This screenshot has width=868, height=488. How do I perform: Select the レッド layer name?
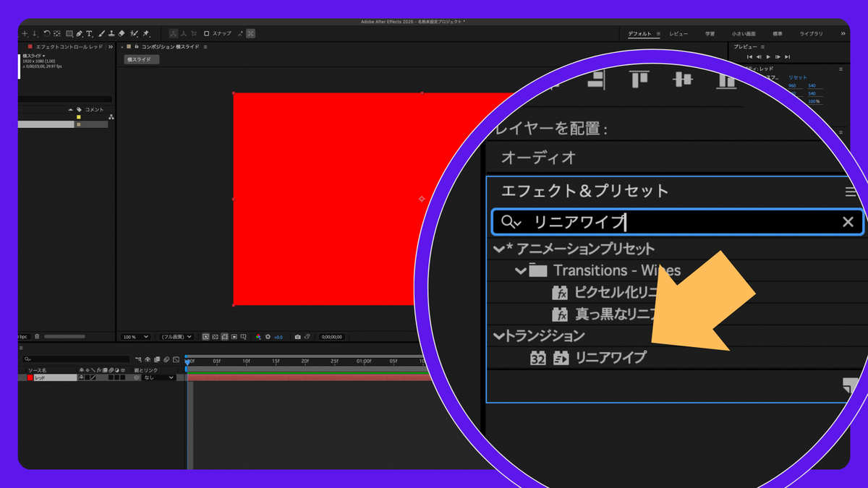tap(55, 377)
